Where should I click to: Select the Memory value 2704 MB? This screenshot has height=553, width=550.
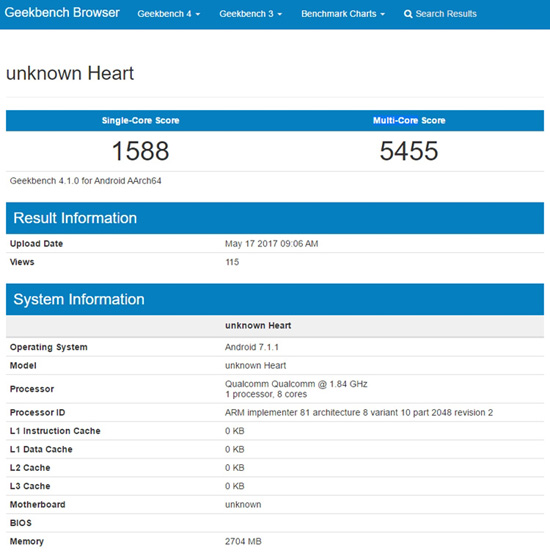pos(243,541)
